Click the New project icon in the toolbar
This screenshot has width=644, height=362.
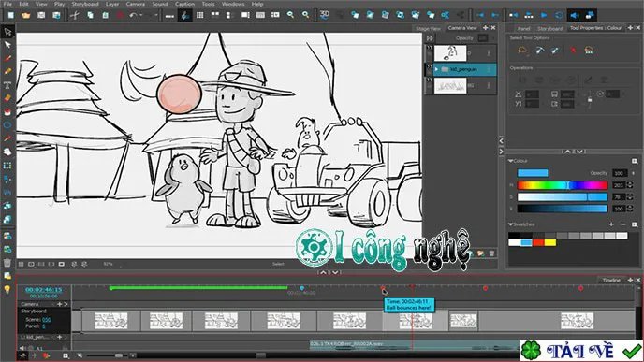[x=10, y=15]
